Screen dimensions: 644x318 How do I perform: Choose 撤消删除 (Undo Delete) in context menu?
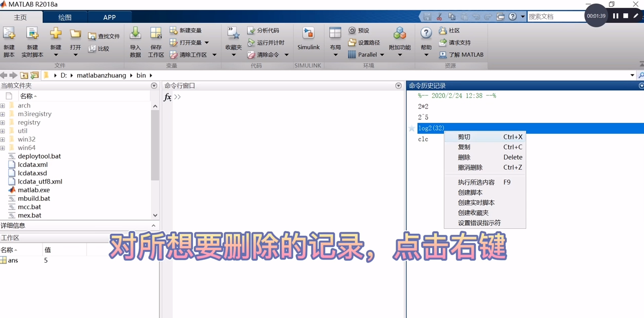click(x=485, y=167)
